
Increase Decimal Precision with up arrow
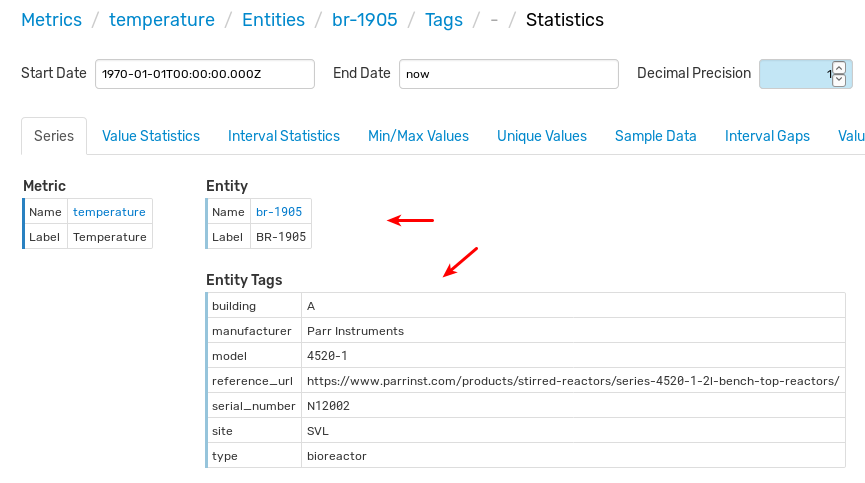pyautogui.click(x=839, y=68)
